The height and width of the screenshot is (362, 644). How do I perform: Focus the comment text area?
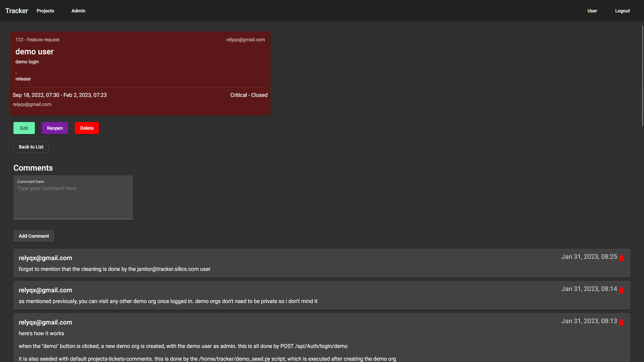(x=73, y=201)
